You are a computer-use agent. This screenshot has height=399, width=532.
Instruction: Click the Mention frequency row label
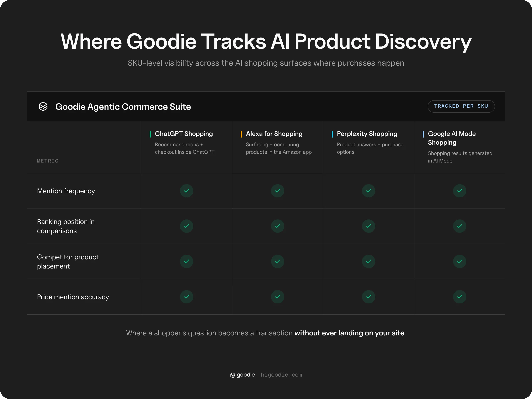pyautogui.click(x=66, y=191)
